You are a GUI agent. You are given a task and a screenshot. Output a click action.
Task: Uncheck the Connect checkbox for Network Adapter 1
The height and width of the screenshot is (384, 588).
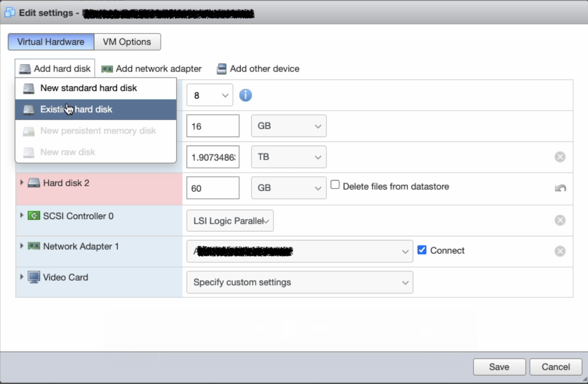click(x=422, y=250)
